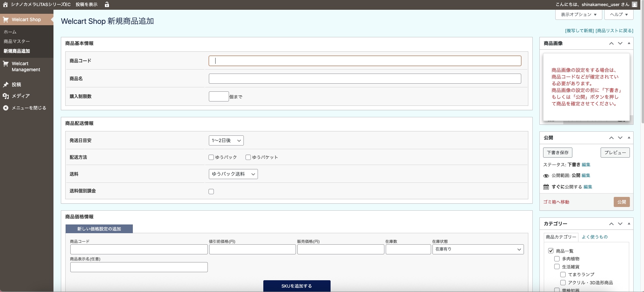Click the padlock icon in top bar
This screenshot has height=292, width=644.
107,4
